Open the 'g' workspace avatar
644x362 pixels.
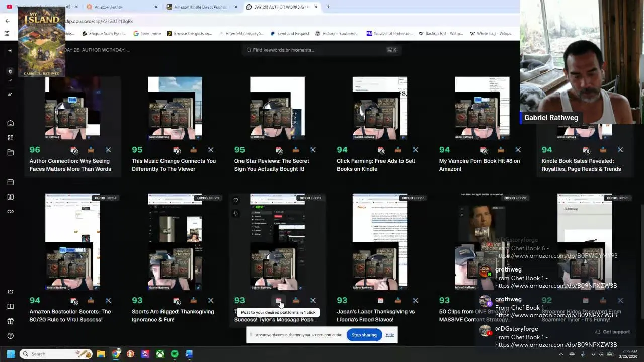(10, 71)
